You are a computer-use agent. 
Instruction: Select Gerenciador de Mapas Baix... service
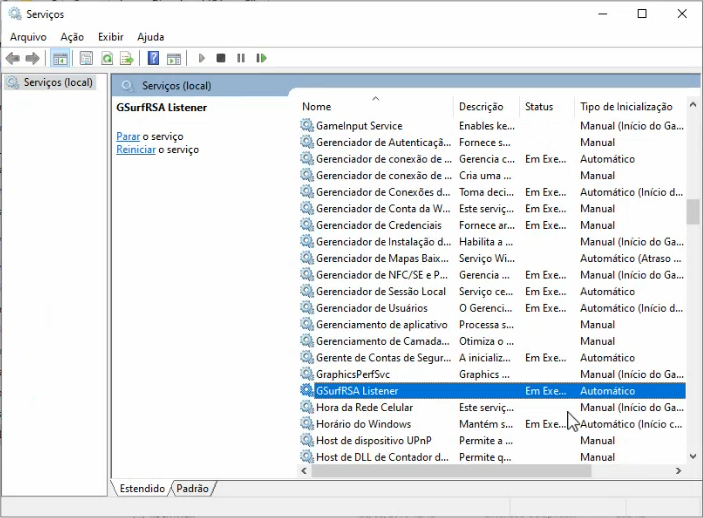coord(382,258)
